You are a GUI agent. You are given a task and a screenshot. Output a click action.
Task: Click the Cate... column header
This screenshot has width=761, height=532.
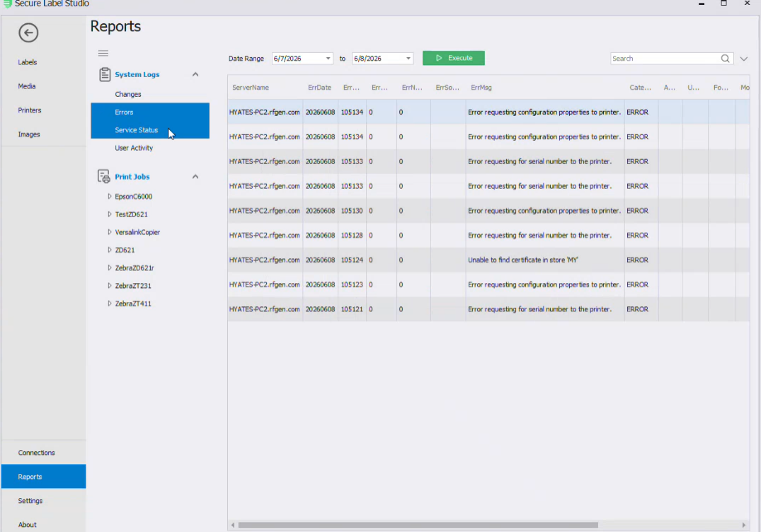tap(640, 88)
